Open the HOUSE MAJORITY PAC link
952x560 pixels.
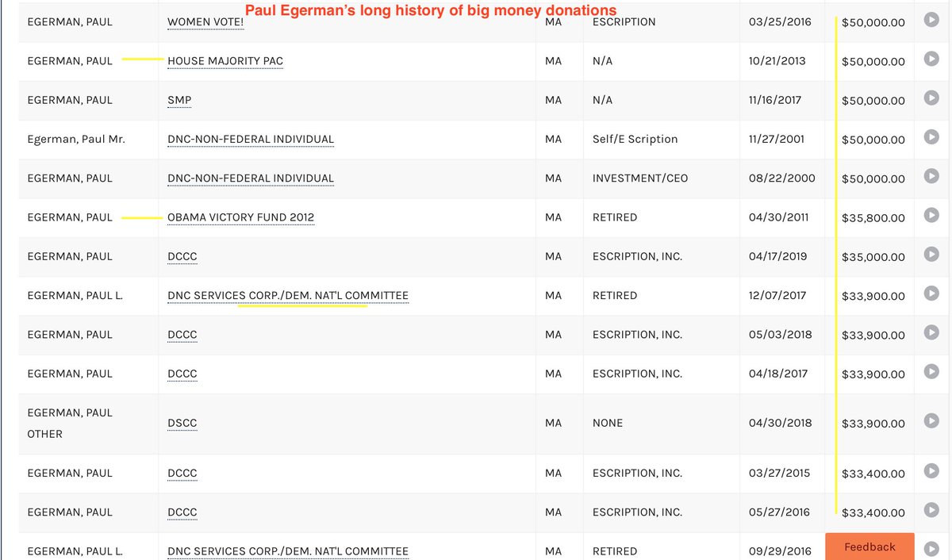click(225, 61)
